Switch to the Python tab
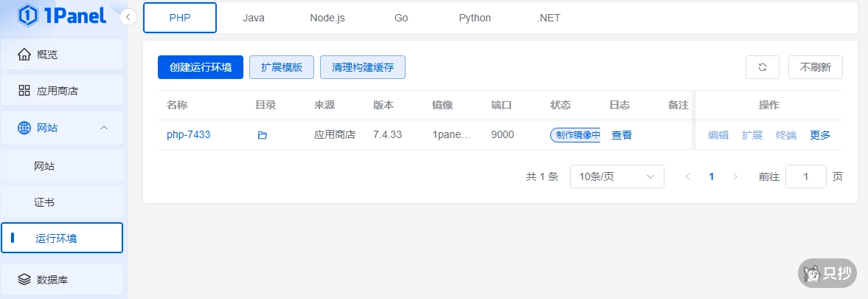 pyautogui.click(x=475, y=18)
